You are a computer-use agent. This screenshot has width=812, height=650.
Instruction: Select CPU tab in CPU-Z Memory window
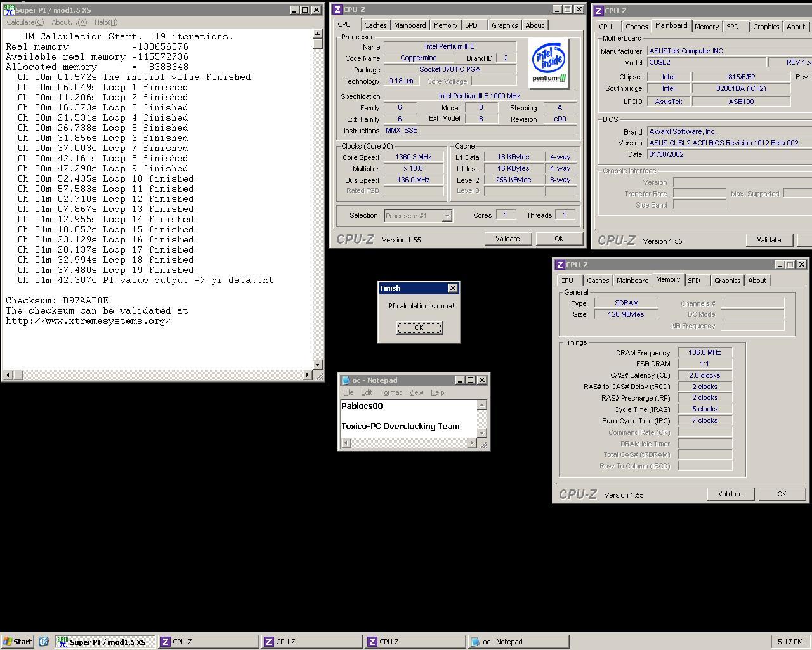[x=567, y=281]
